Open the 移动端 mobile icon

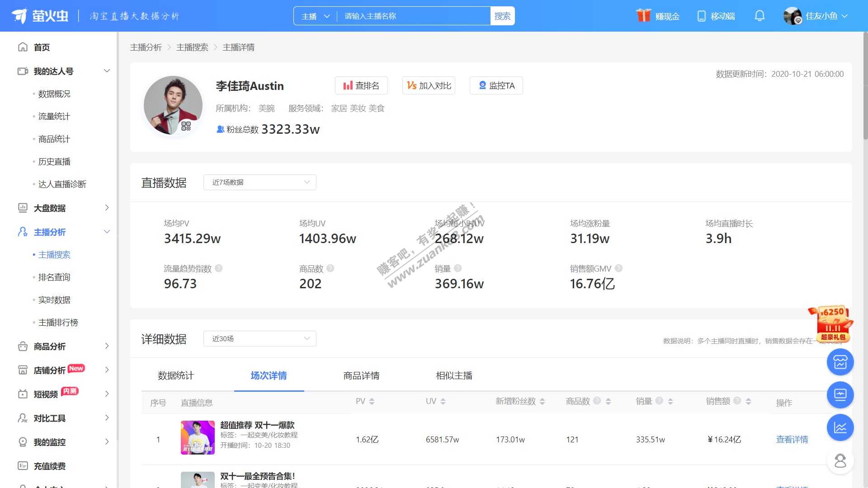[x=701, y=16]
